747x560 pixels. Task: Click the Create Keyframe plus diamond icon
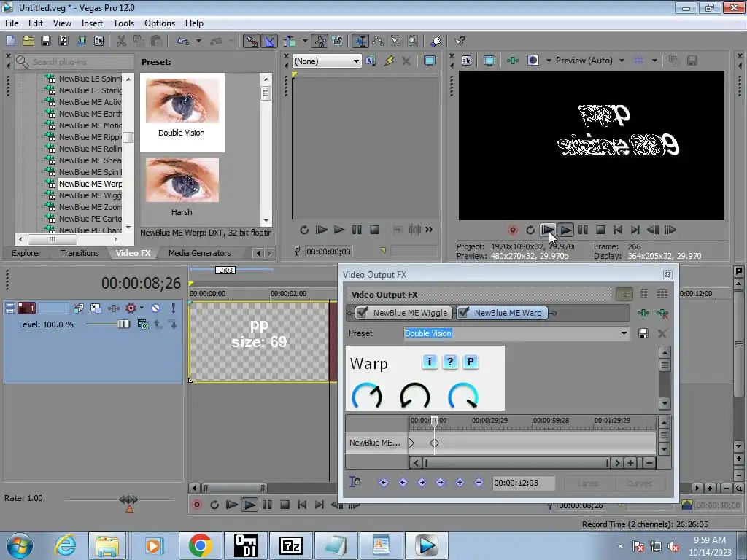(460, 483)
